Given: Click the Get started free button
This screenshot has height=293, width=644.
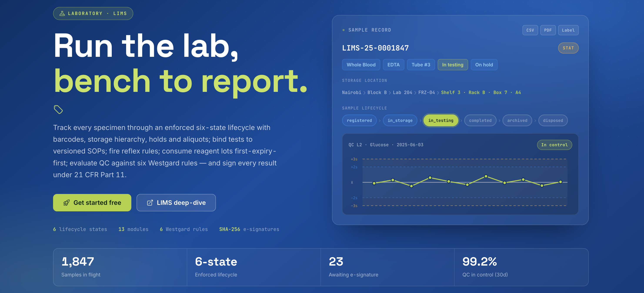Looking at the screenshot, I should 92,203.
